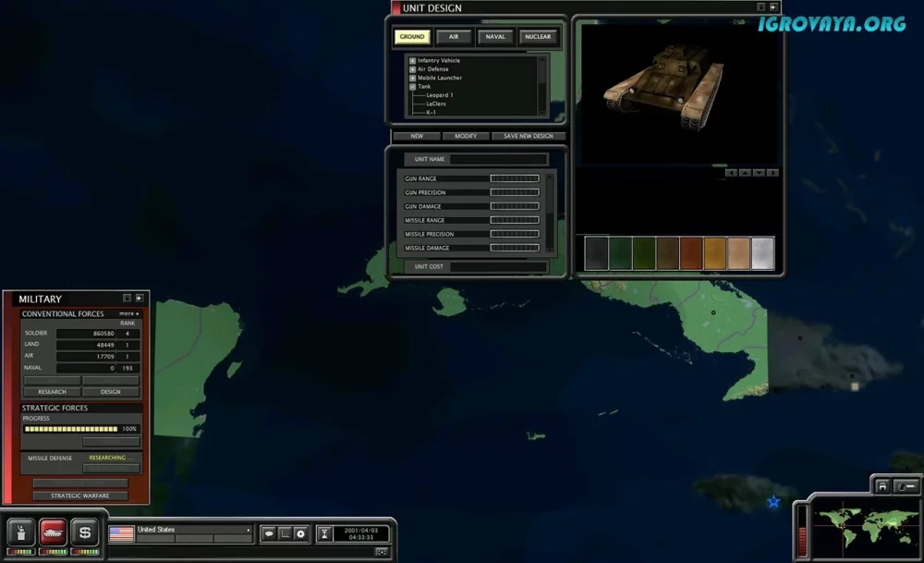Select the orange-rust camouflage color swatch
This screenshot has width=924, height=563.
pyautogui.click(x=691, y=253)
